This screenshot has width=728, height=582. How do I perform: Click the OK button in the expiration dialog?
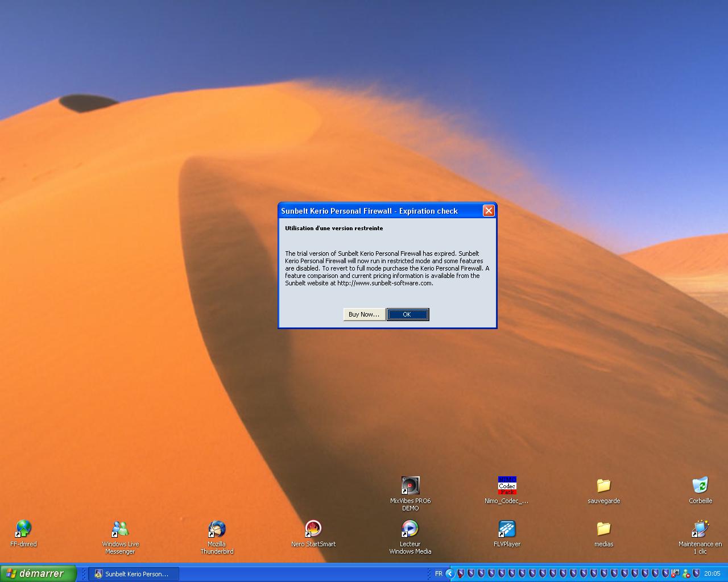coord(408,314)
